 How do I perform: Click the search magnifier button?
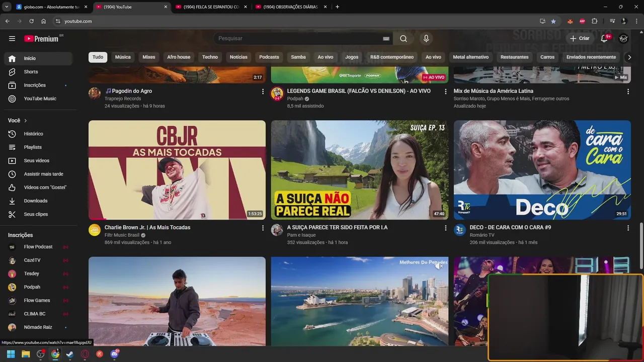click(404, 39)
